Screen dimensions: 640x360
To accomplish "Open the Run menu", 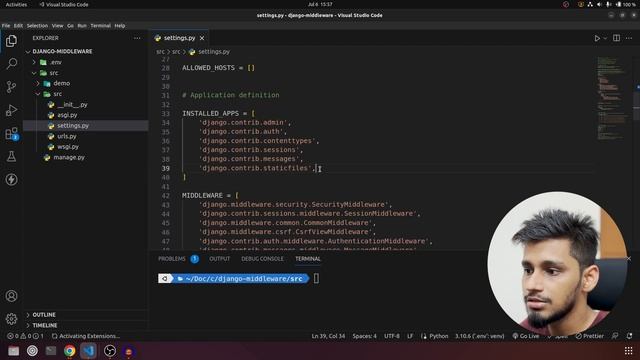I will coord(82,26).
